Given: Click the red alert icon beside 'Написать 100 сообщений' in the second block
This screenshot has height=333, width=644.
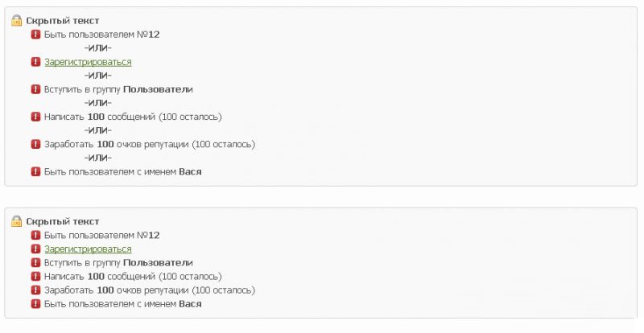Looking at the screenshot, I should pos(35,277).
